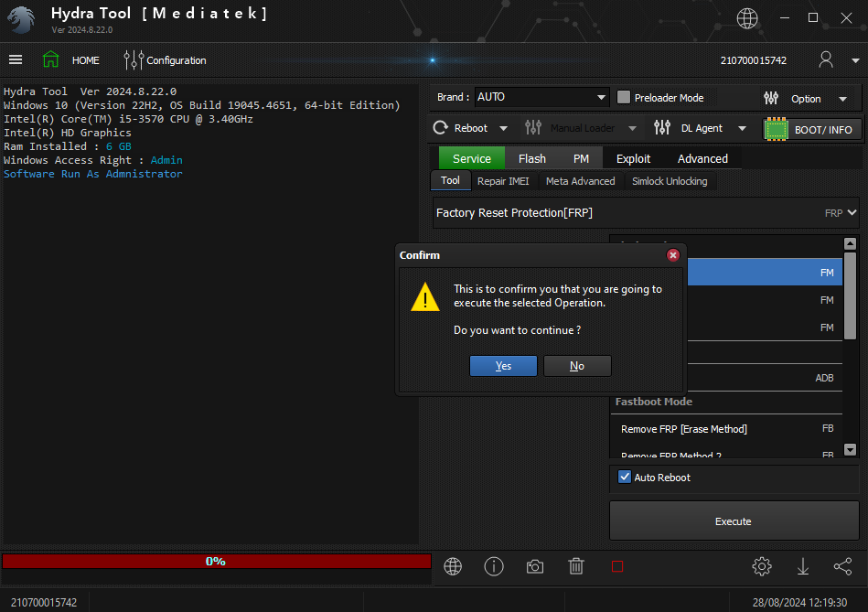Expand the Manual Loader dropdown arrow
Image resolution: width=868 pixels, height=612 pixels.
pyautogui.click(x=632, y=128)
